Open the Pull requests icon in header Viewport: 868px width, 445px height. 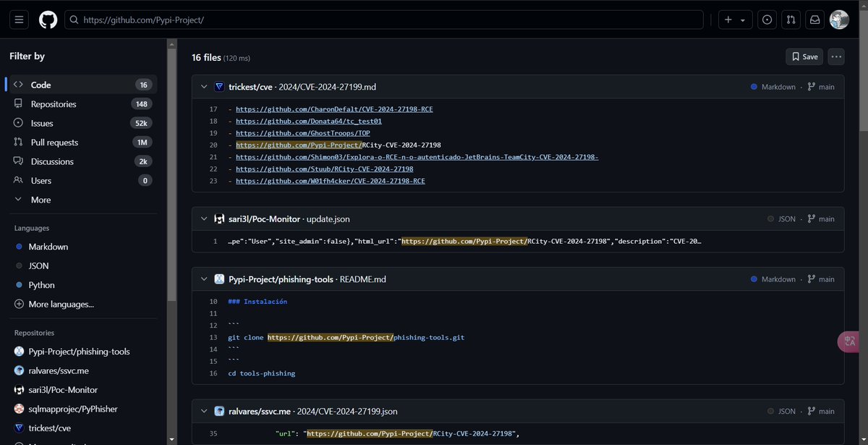tap(791, 20)
